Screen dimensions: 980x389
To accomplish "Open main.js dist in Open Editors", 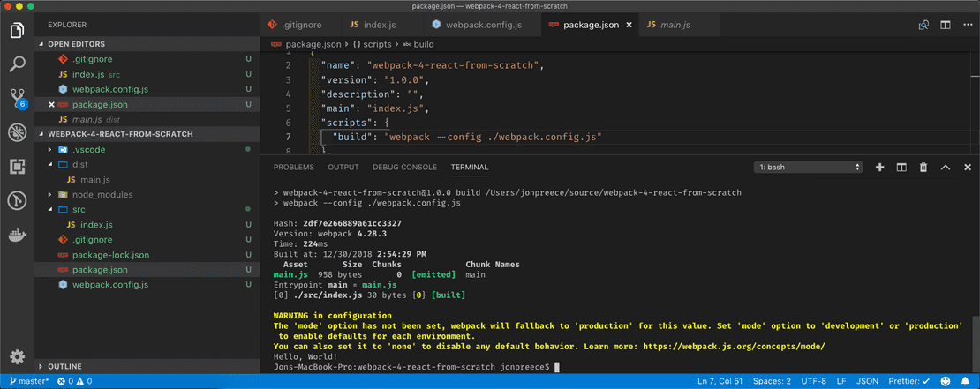I will (147, 119).
